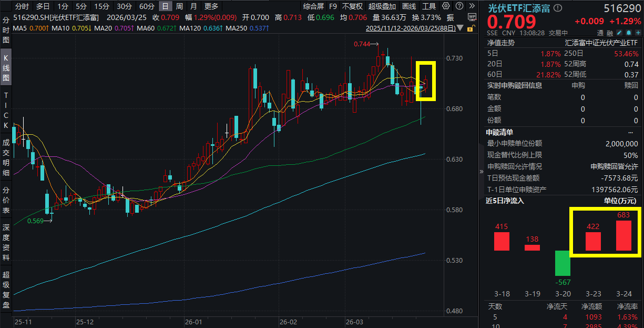Screen dimensions: 644x328
Task: Toggle the date range lock icon
Action: coord(472,28)
